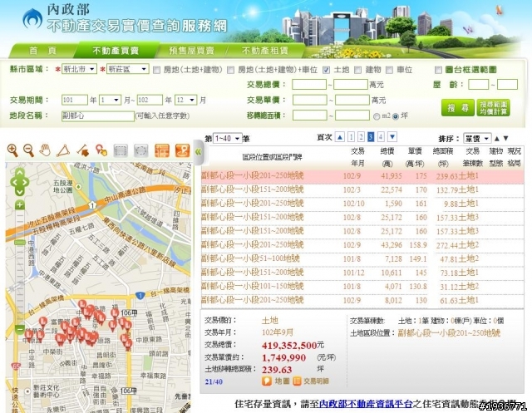The image size is (532, 413).
Task: Check the 車位 checkbox
Action: pyautogui.click(x=390, y=70)
